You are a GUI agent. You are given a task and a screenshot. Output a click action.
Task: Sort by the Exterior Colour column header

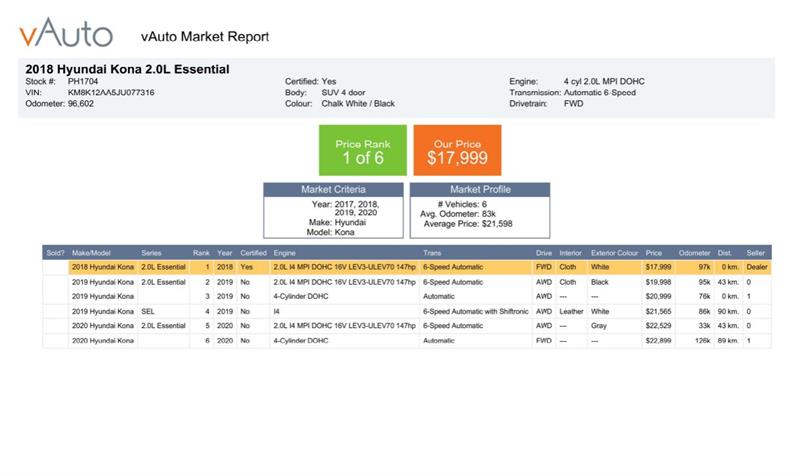point(614,253)
